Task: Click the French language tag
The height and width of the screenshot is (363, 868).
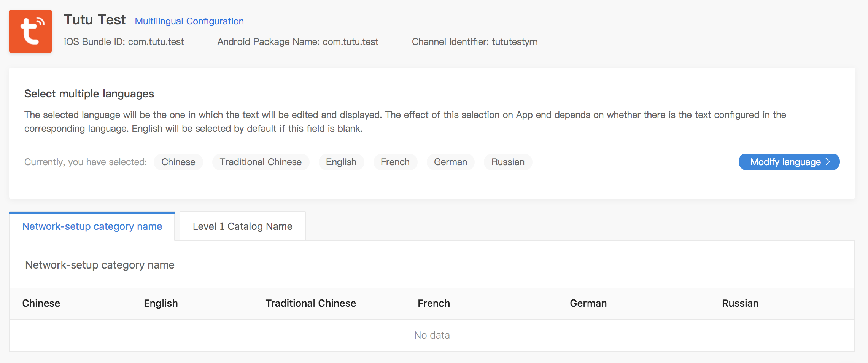Action: pyautogui.click(x=395, y=162)
